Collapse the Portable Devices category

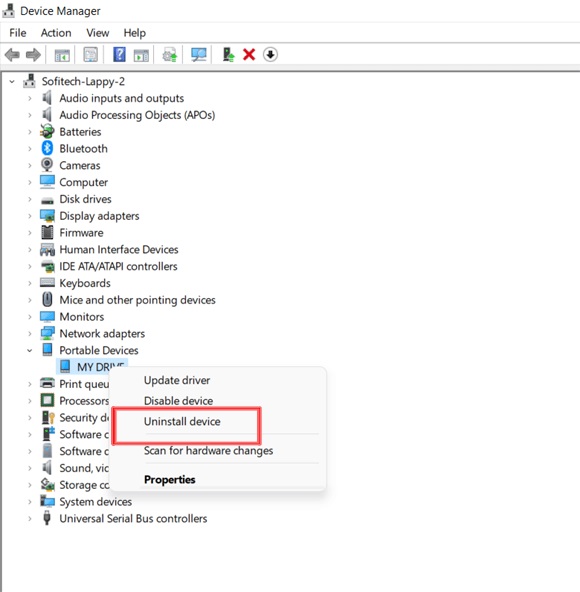click(x=30, y=351)
